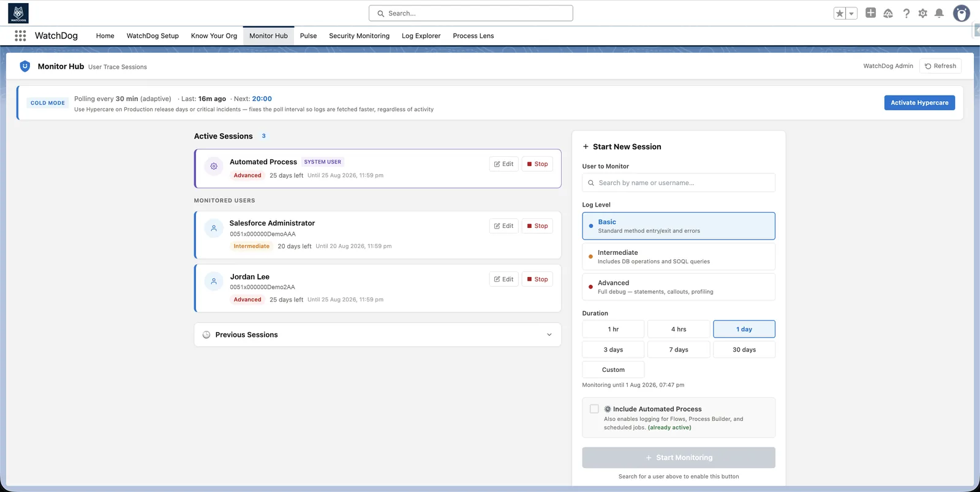Open the app launcher grid icon
Image resolution: width=980 pixels, height=492 pixels.
tap(20, 36)
